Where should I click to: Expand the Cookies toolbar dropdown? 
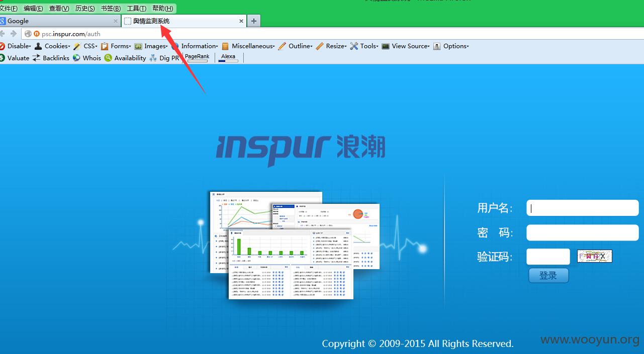(53, 46)
